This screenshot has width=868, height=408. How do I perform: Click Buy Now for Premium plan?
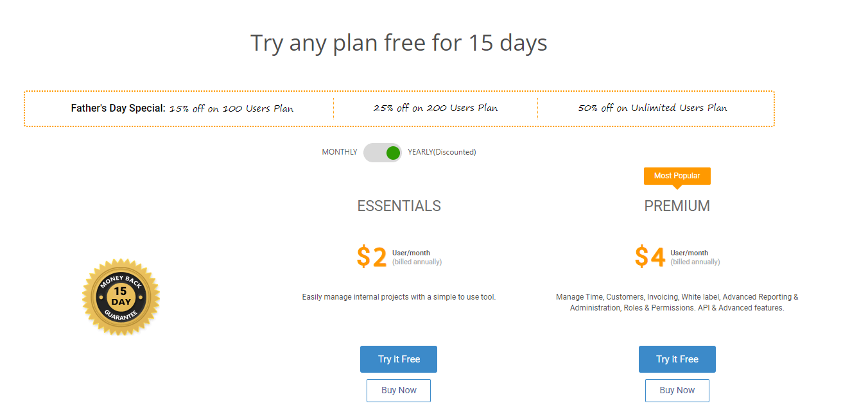point(677,390)
